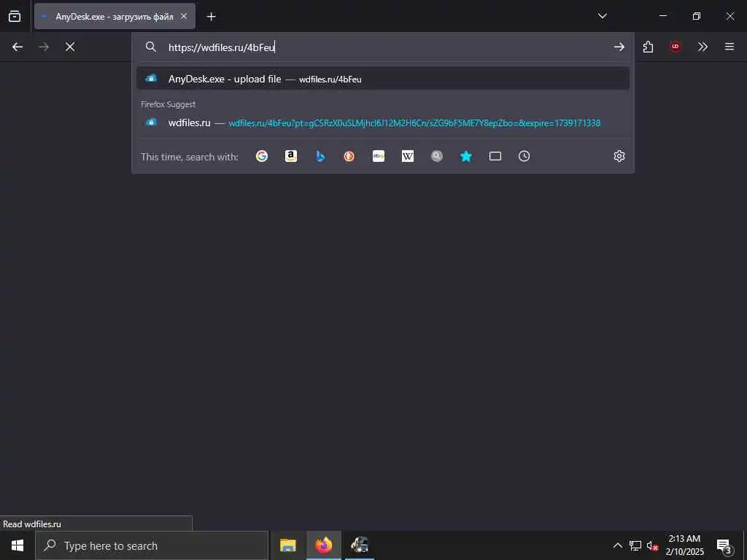Close the AnyDesk.exe tab

(184, 16)
